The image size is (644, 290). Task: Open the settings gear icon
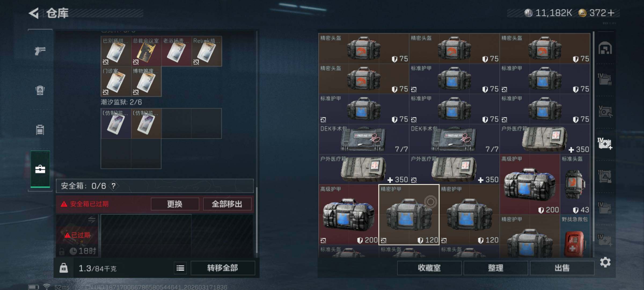(x=605, y=262)
